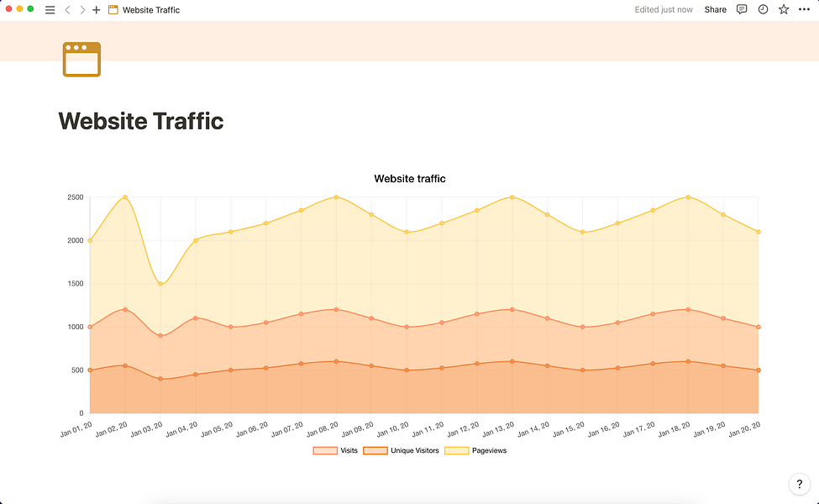This screenshot has width=819, height=504.
Task: Open comments via the speech bubble icon
Action: tap(742, 9)
